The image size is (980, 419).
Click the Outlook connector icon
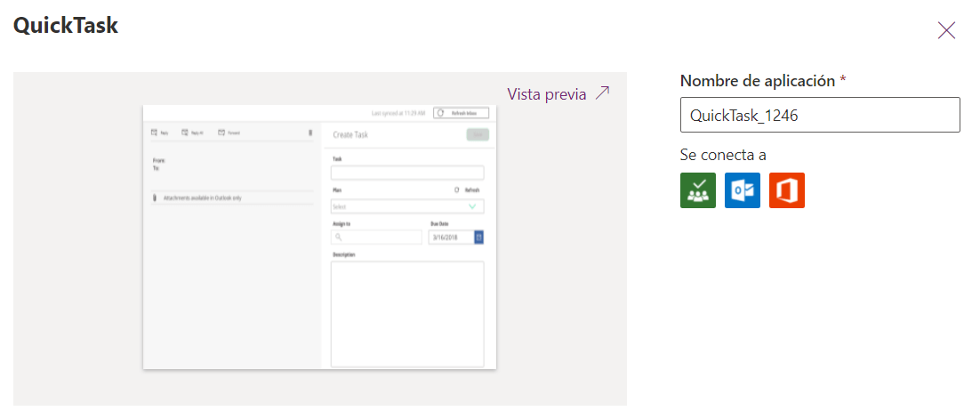click(742, 190)
